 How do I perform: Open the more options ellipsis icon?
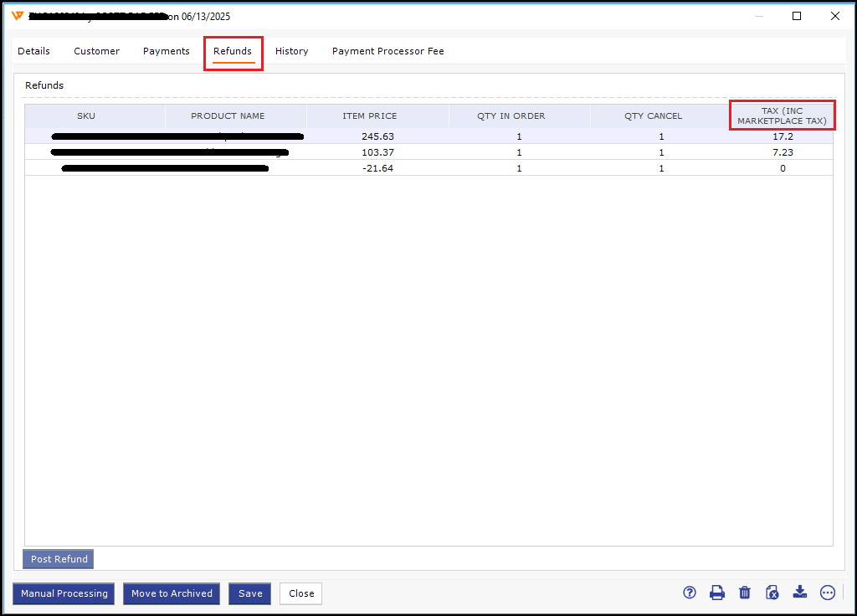pyautogui.click(x=828, y=593)
